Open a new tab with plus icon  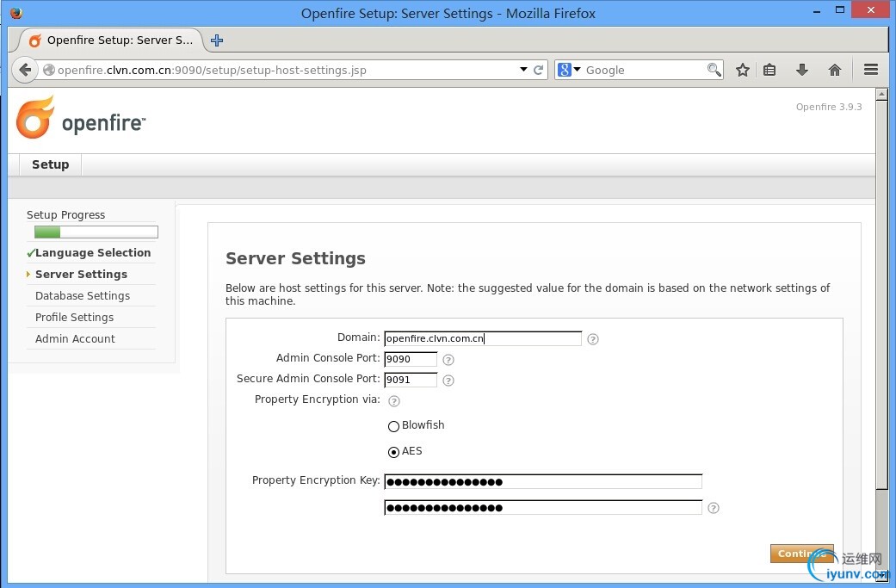point(217,40)
